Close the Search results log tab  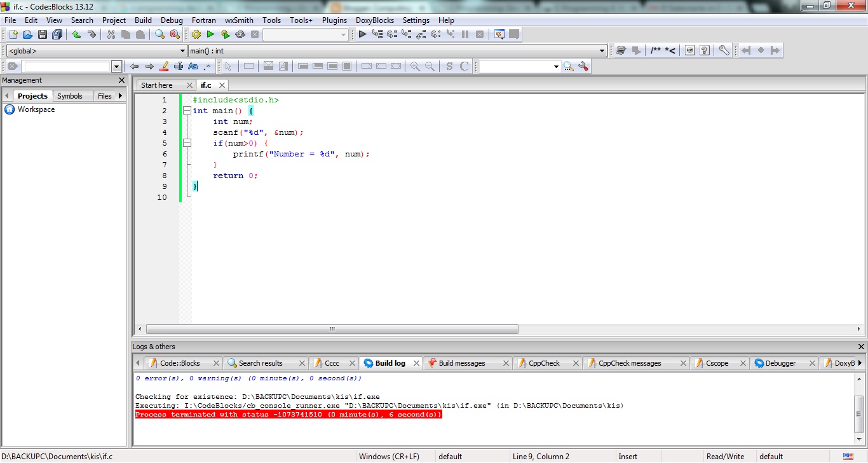pos(303,363)
